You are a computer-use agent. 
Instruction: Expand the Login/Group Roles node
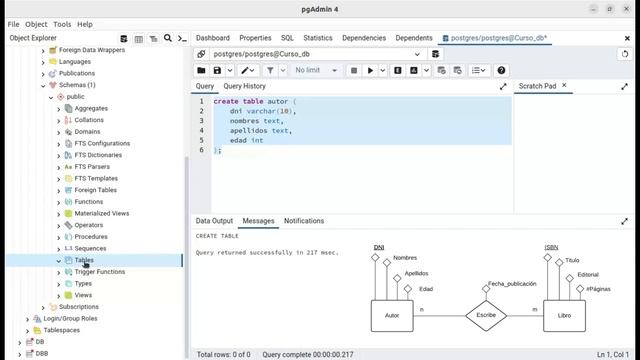pyautogui.click(x=28, y=319)
